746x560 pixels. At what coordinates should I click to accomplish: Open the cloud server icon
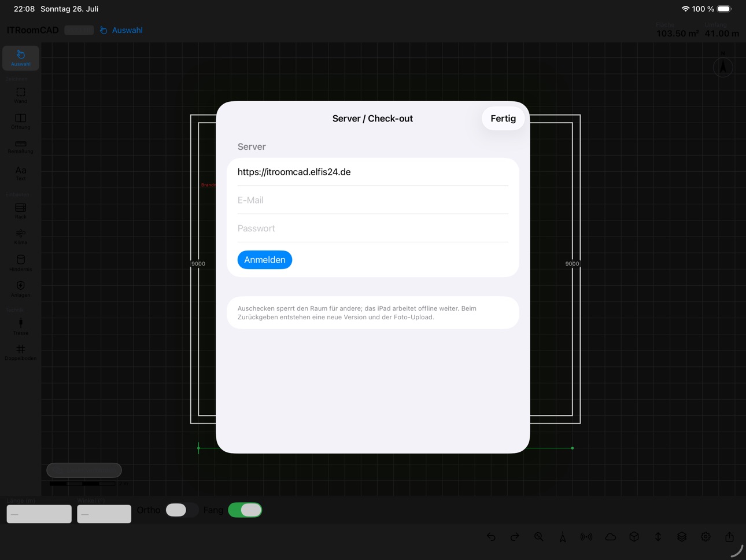click(x=611, y=537)
